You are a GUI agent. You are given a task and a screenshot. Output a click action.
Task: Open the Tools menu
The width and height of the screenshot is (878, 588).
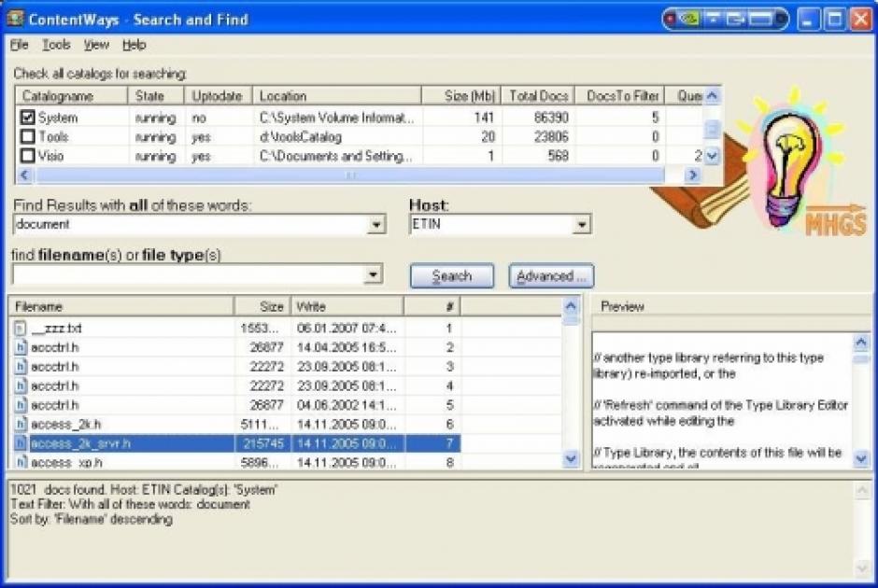coord(56,45)
